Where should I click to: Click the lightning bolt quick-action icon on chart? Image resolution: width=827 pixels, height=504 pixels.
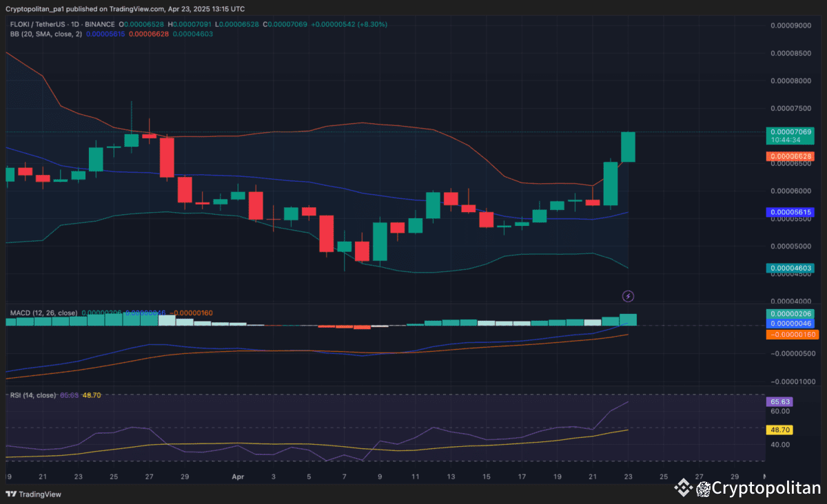click(629, 296)
